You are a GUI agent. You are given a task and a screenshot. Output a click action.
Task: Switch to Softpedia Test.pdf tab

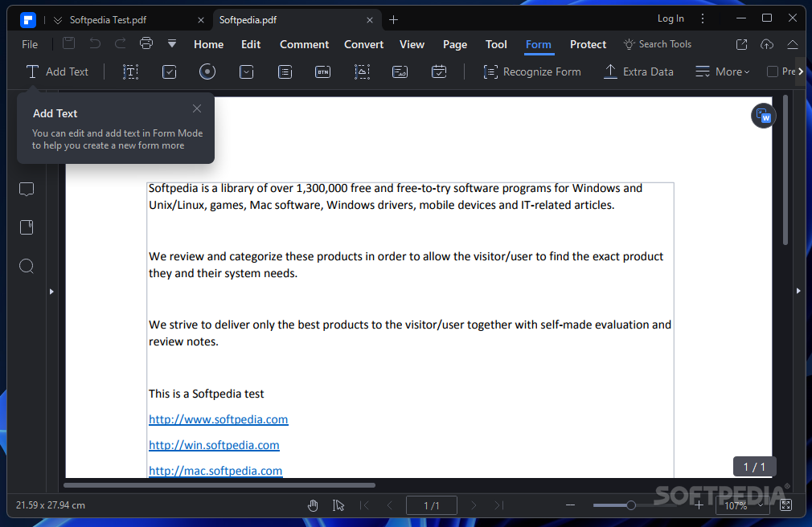tap(109, 20)
